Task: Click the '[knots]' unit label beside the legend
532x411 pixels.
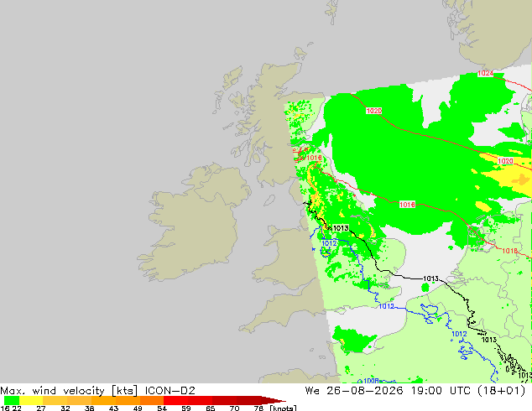Action: pyautogui.click(x=283, y=408)
